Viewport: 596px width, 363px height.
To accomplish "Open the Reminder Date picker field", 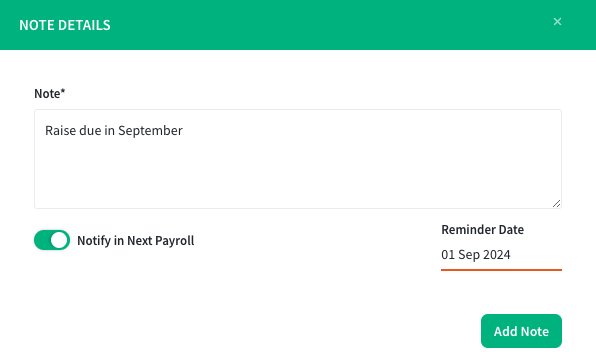I will pyautogui.click(x=501, y=255).
